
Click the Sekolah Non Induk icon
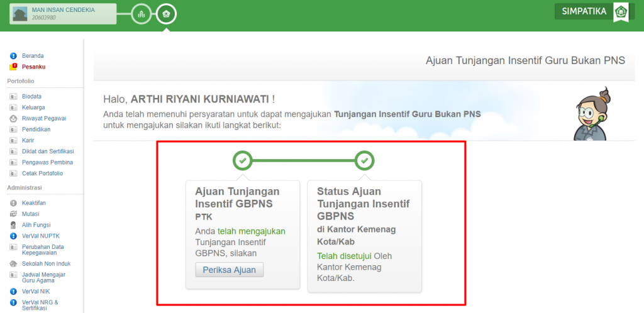coord(13,263)
